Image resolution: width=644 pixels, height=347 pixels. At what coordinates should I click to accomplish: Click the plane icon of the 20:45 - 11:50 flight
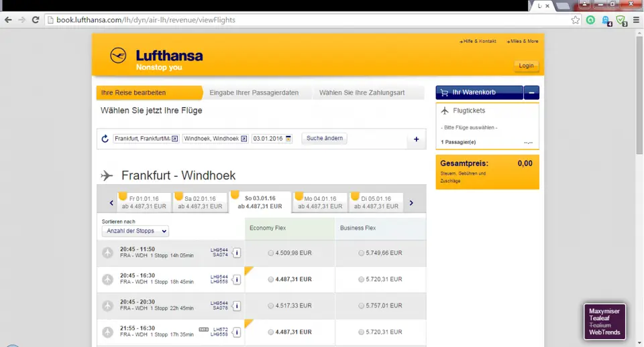[107, 253]
